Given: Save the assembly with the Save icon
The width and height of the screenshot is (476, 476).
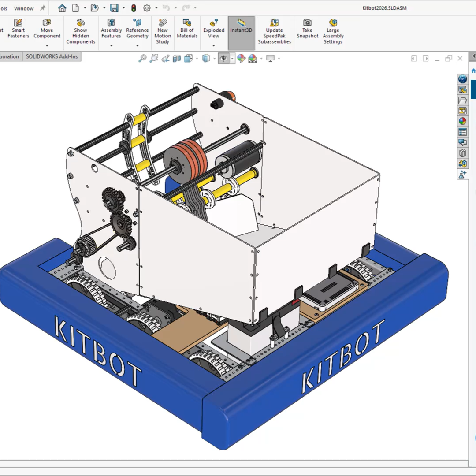Looking at the screenshot, I should [x=114, y=8].
